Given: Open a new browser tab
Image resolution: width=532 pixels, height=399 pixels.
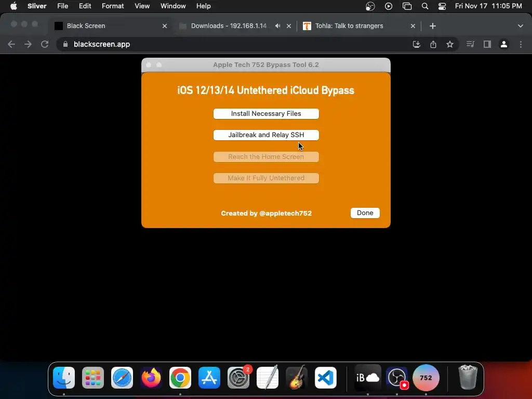Looking at the screenshot, I should (x=433, y=26).
